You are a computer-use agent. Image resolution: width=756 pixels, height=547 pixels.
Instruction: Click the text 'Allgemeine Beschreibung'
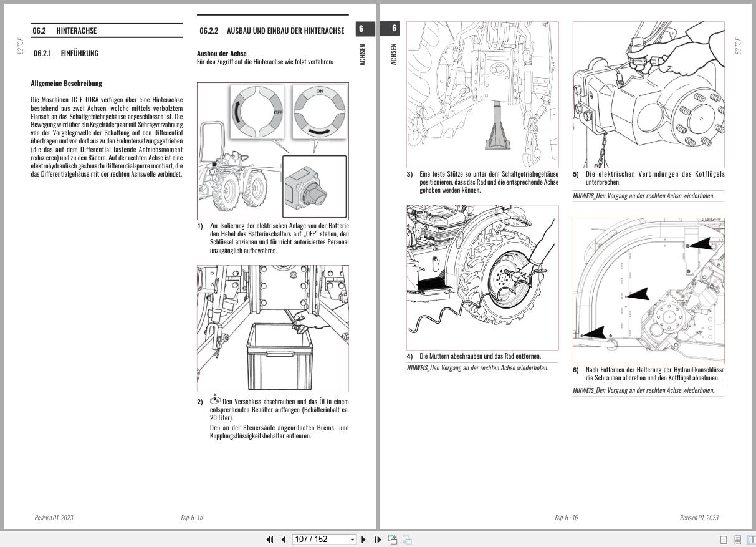point(66,84)
